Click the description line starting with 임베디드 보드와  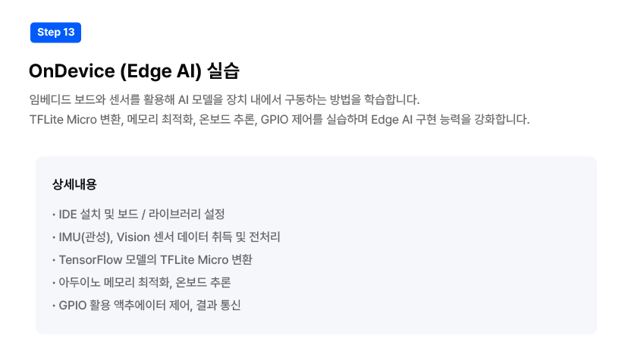[x=225, y=99]
